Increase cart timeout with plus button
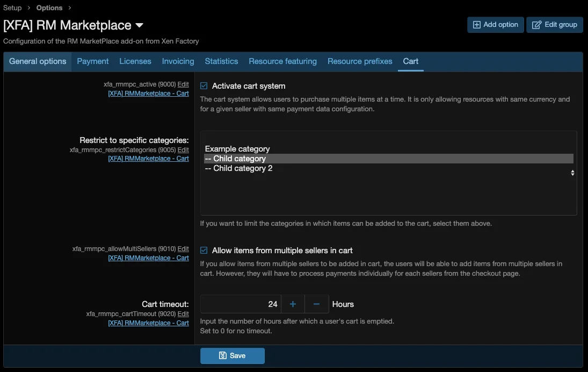This screenshot has width=588, height=372. [293, 304]
